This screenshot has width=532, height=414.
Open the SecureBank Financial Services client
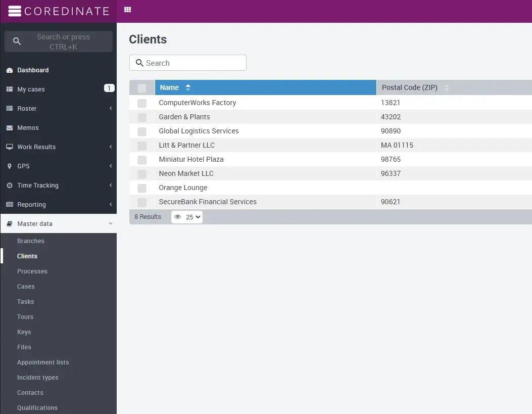point(208,202)
